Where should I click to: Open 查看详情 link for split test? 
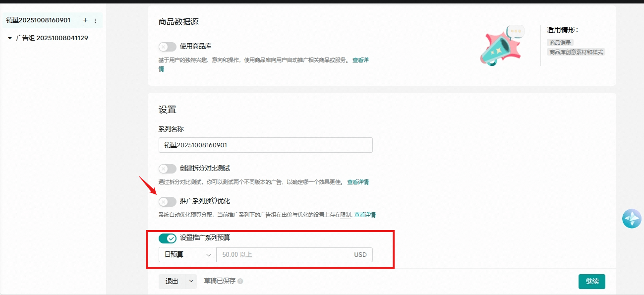point(357,182)
